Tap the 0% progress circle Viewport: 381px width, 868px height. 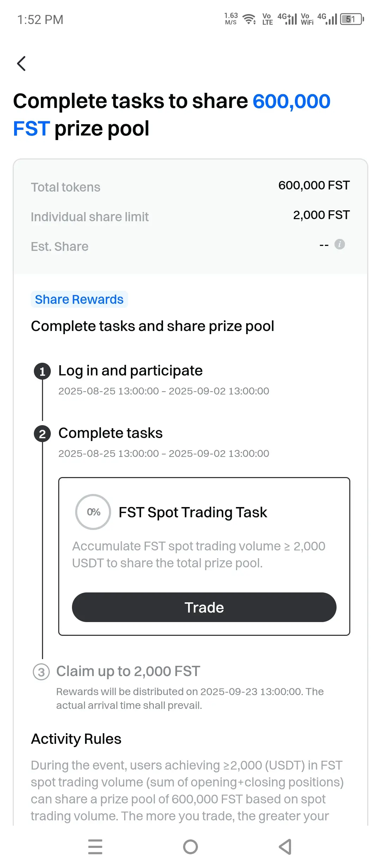pyautogui.click(x=93, y=512)
